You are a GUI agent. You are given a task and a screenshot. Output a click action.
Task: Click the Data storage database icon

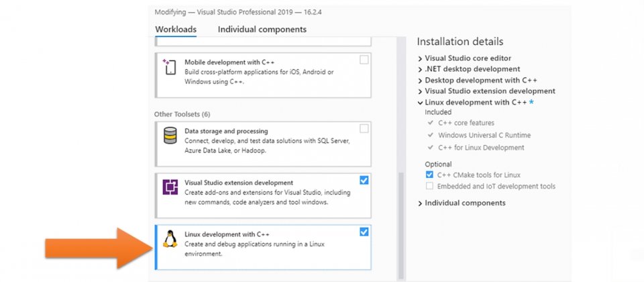click(x=170, y=135)
